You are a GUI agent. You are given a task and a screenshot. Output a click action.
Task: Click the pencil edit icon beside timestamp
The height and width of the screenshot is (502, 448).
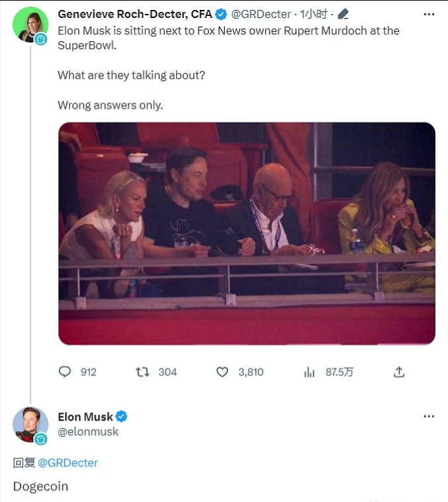pyautogui.click(x=343, y=14)
